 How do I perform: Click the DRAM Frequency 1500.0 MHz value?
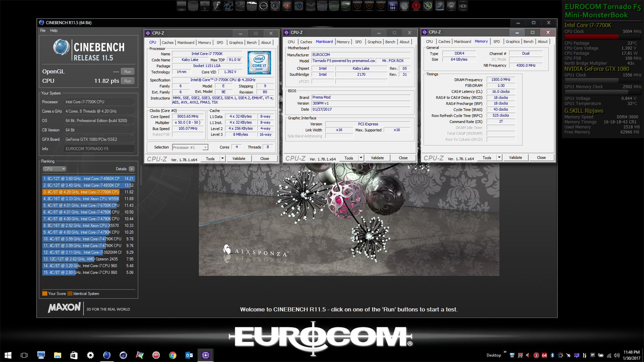point(501,80)
